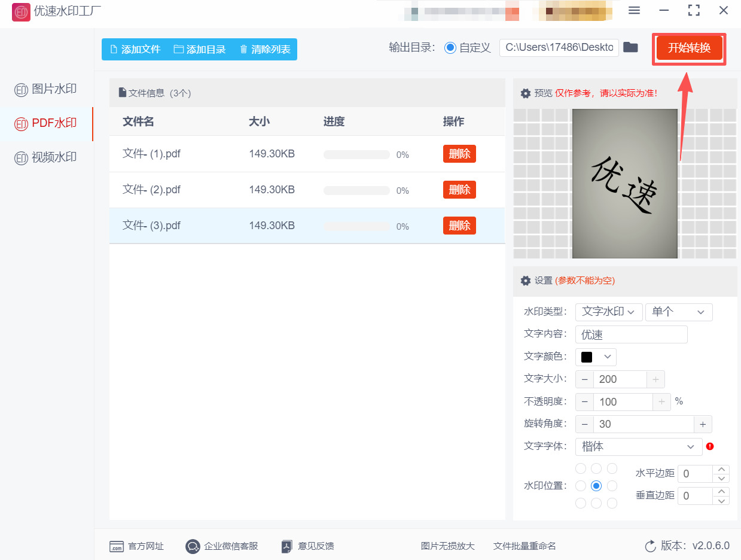The width and height of the screenshot is (741, 560).
Task: Toggle fullscreen icon in the title bar
Action: (694, 10)
